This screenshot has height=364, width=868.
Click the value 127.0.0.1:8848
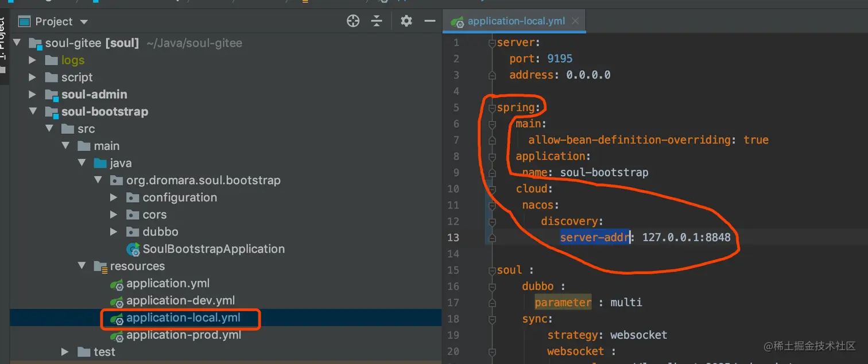(687, 237)
